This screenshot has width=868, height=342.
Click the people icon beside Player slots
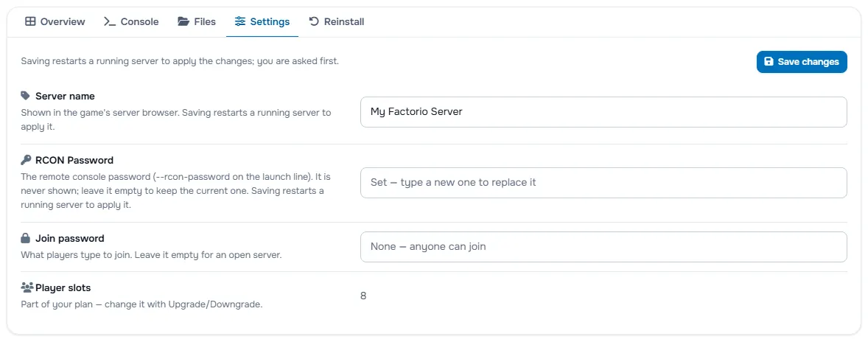[x=27, y=287]
